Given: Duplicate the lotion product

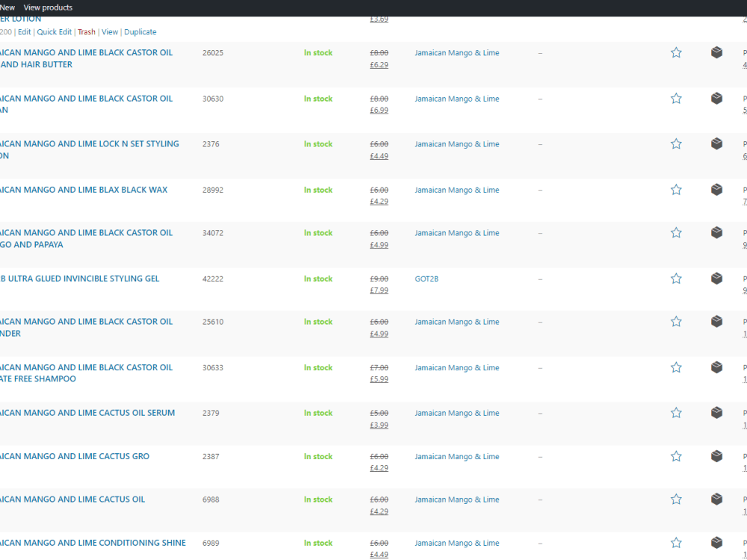Looking at the screenshot, I should point(140,32).
